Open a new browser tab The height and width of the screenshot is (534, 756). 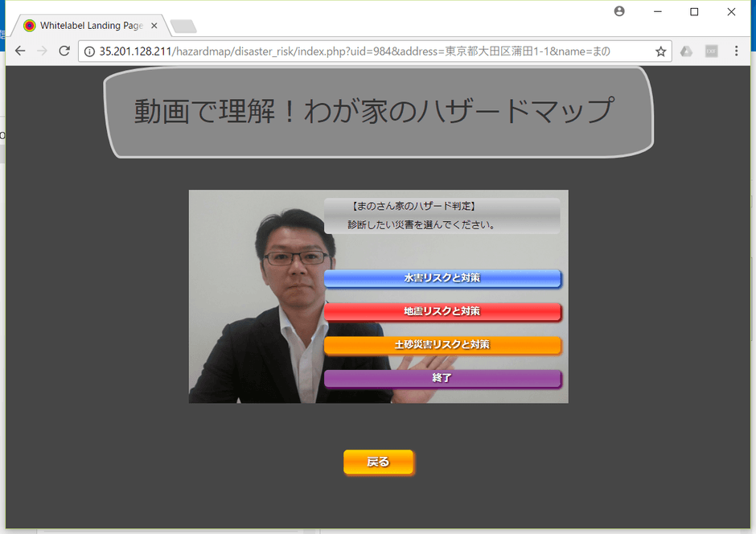183,24
